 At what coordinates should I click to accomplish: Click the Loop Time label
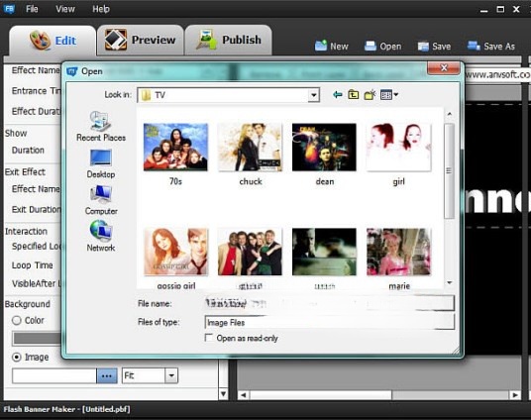coord(32,265)
